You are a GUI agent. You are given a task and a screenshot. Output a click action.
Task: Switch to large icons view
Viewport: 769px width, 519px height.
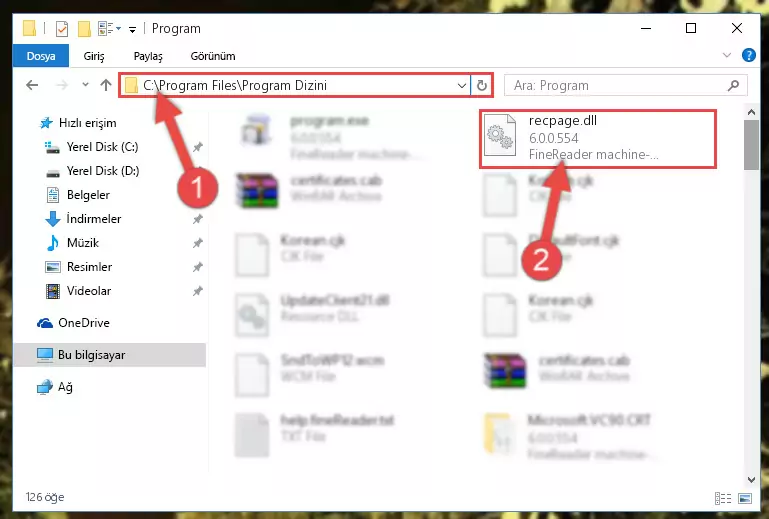(x=744, y=498)
